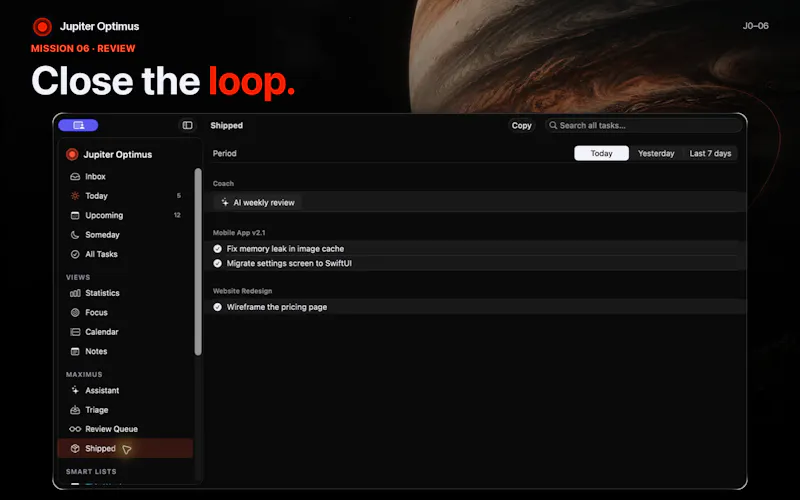Click the magnifier icon in search field

553,125
